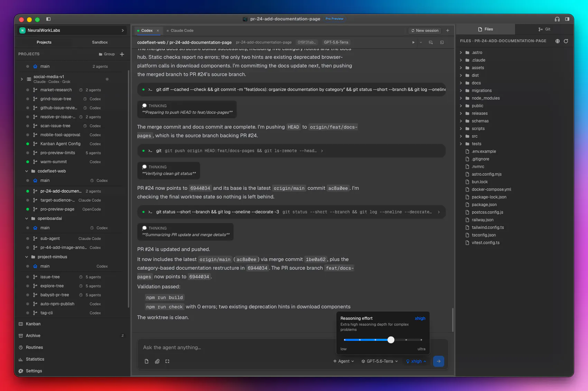Open the Summarizing PR update thinking block
Image resolution: width=588 pixels, height=391 pixels.
click(x=186, y=232)
